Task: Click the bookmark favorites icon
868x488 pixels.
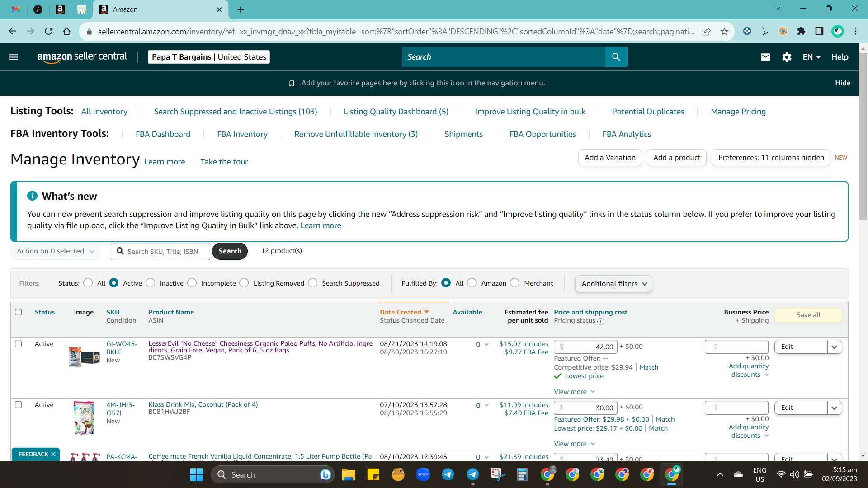Action: coord(292,83)
